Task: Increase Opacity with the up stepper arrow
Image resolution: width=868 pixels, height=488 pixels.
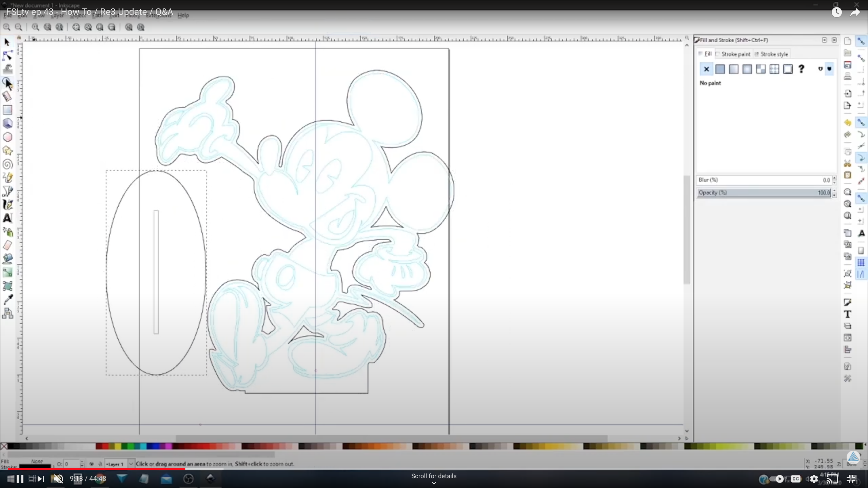Action: coord(835,190)
